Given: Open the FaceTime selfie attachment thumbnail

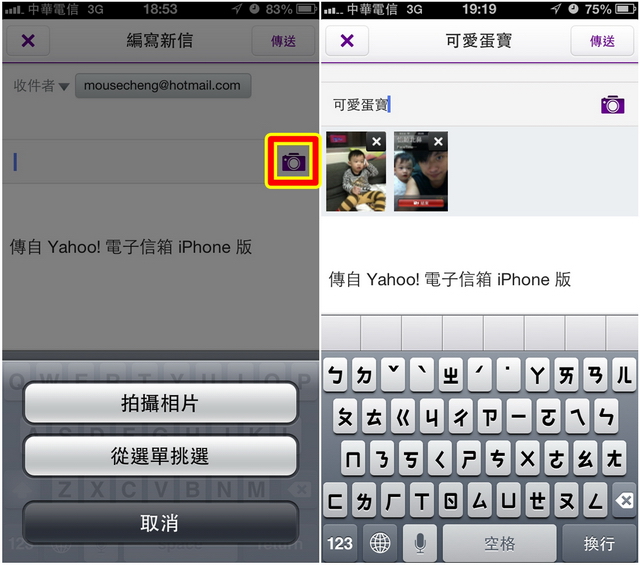Looking at the screenshot, I should (421, 171).
